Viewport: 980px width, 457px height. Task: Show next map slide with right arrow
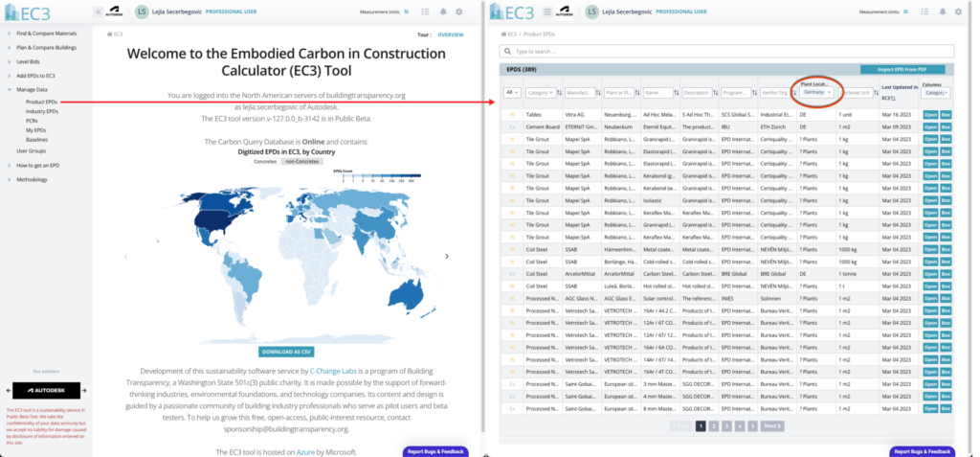[446, 256]
